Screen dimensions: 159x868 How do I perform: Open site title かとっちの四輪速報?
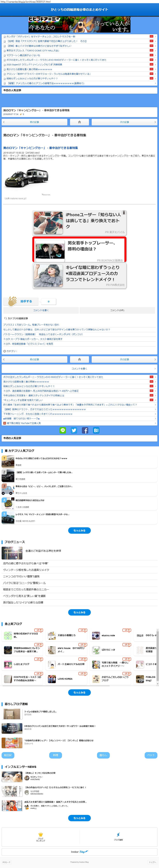click(x=79, y=9)
